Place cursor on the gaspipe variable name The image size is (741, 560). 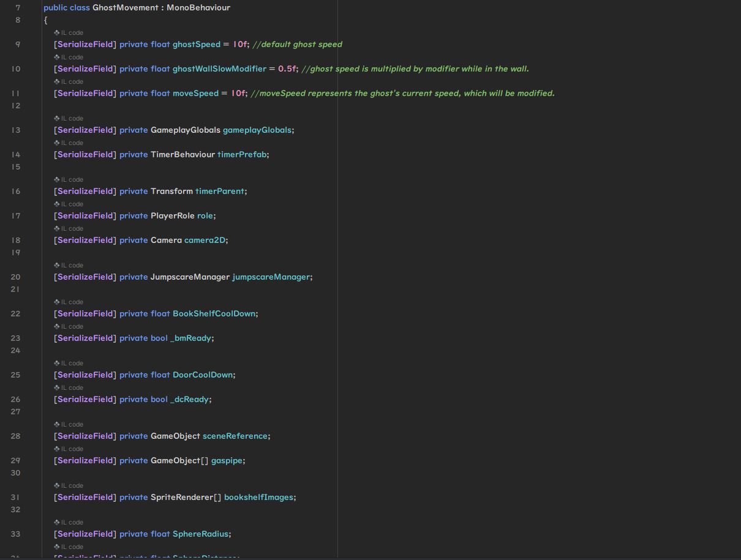coord(227,460)
